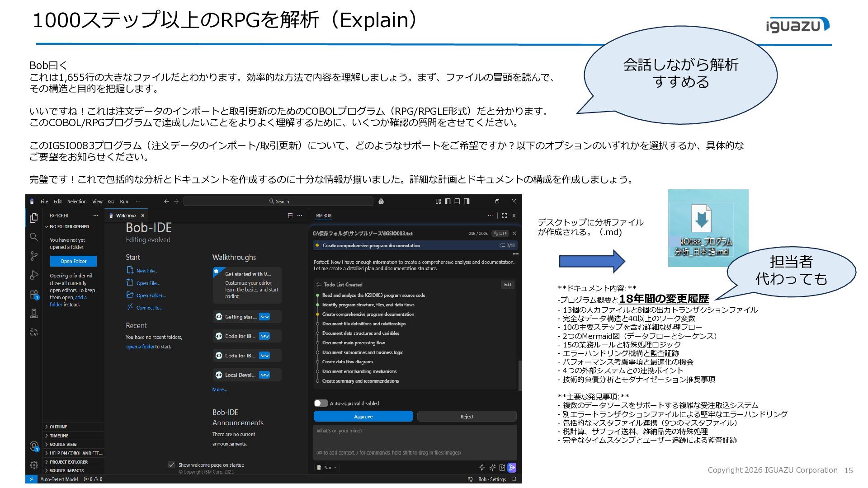Open the Source Control view
The height and width of the screenshot is (488, 868).
click(34, 256)
